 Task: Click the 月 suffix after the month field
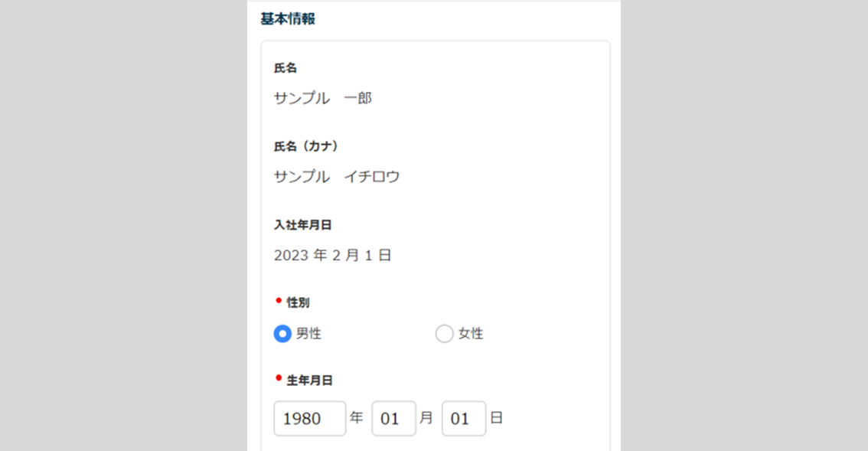pos(426,418)
